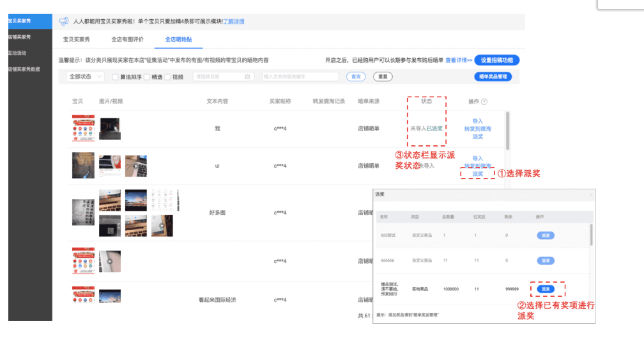This screenshot has height=341, width=644.
Task: Enable the 算法排序 checkbox
Action: click(x=115, y=77)
